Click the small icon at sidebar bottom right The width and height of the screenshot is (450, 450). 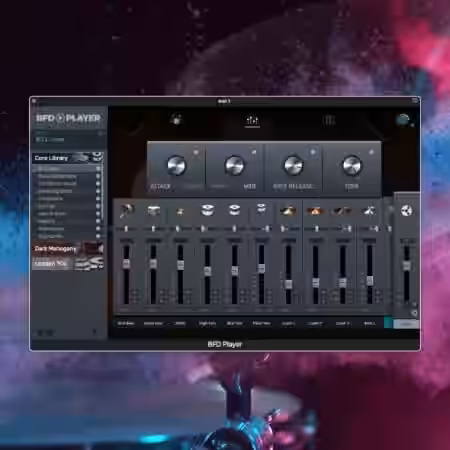click(x=95, y=332)
